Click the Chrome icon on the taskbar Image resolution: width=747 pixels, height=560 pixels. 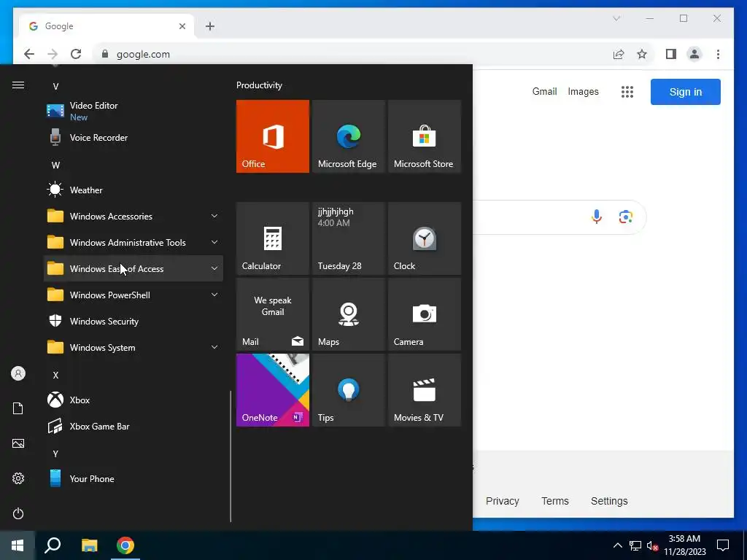tap(125, 545)
